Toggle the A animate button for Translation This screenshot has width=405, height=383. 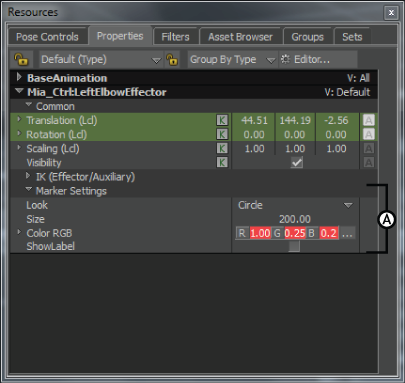pos(369,120)
